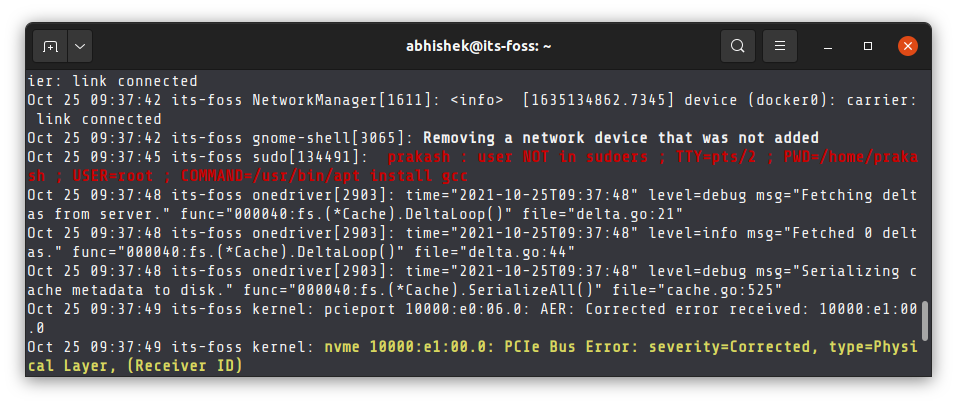Open the terminal search tool
The height and width of the screenshot is (405, 957).
[738, 46]
